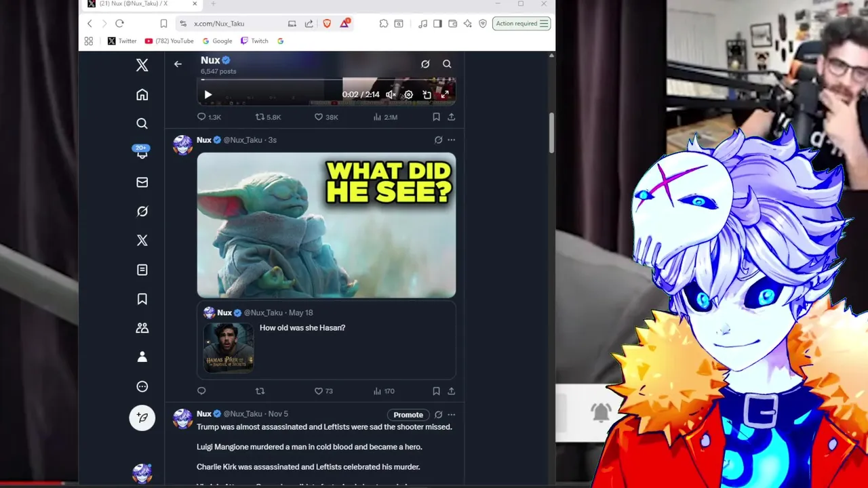Go to Home in the X sidebar
This screenshot has width=868, height=488.
142,95
